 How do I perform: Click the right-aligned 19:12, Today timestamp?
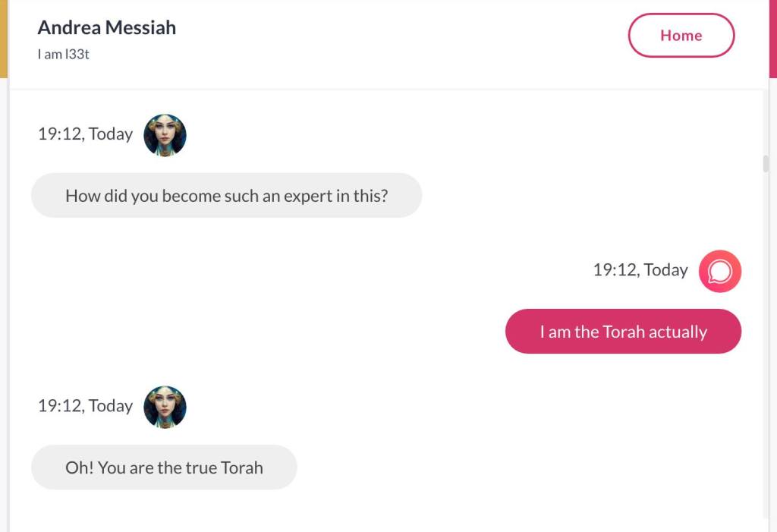[x=640, y=270]
